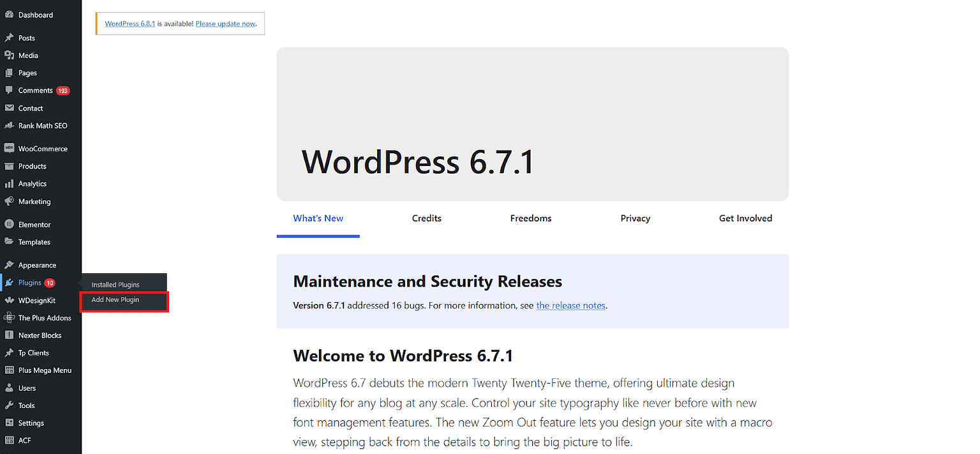Open Rank Math SEO from the sidebar
The image size is (980, 454).
(x=9, y=125)
